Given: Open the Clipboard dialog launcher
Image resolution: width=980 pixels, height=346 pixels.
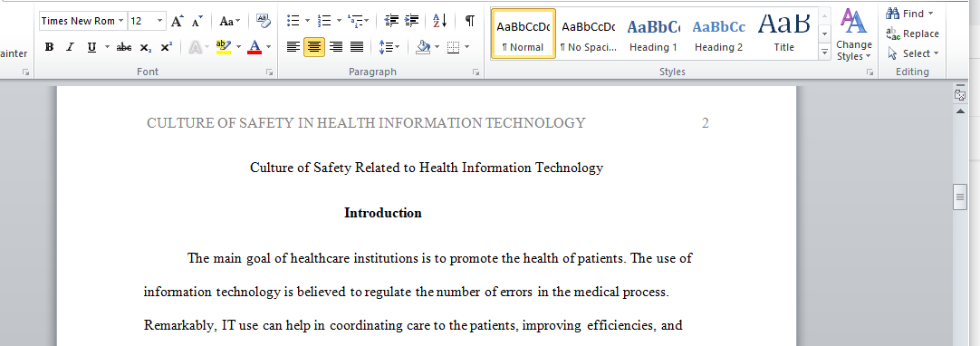Looking at the screenshot, I should 25,72.
